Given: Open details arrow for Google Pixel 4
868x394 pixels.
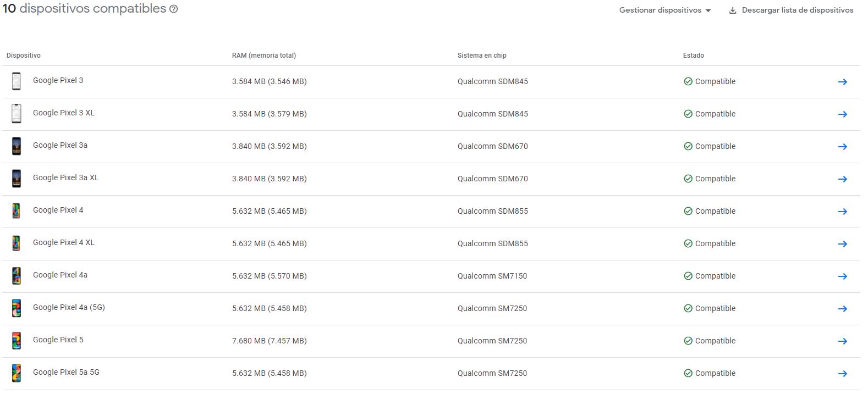Looking at the screenshot, I should [842, 212].
